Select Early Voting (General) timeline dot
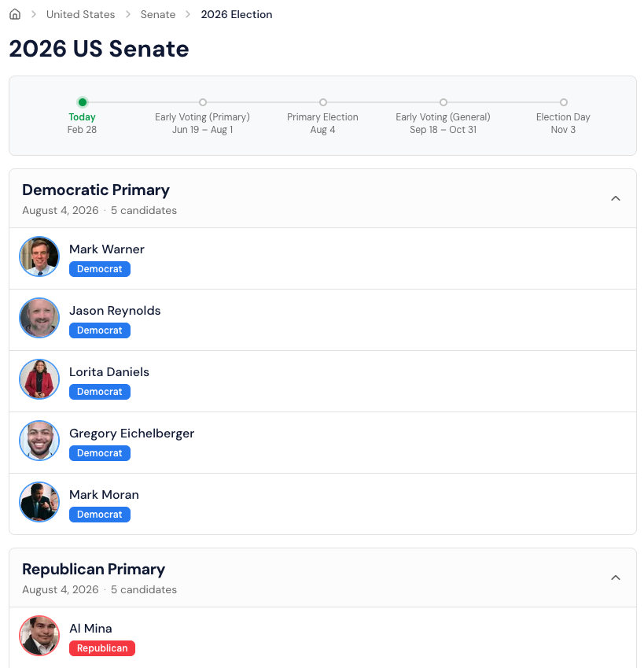This screenshot has height=668, width=644. click(x=443, y=102)
